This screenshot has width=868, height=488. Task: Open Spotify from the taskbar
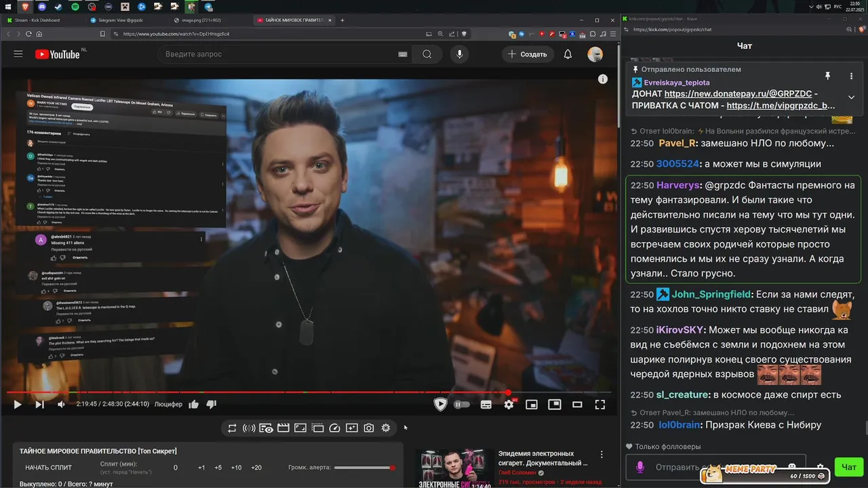pos(75,6)
